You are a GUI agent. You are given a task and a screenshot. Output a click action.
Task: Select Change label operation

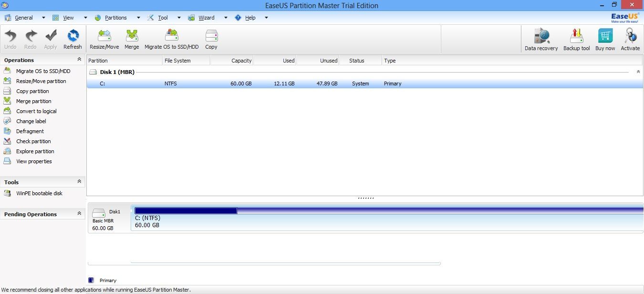[31, 121]
